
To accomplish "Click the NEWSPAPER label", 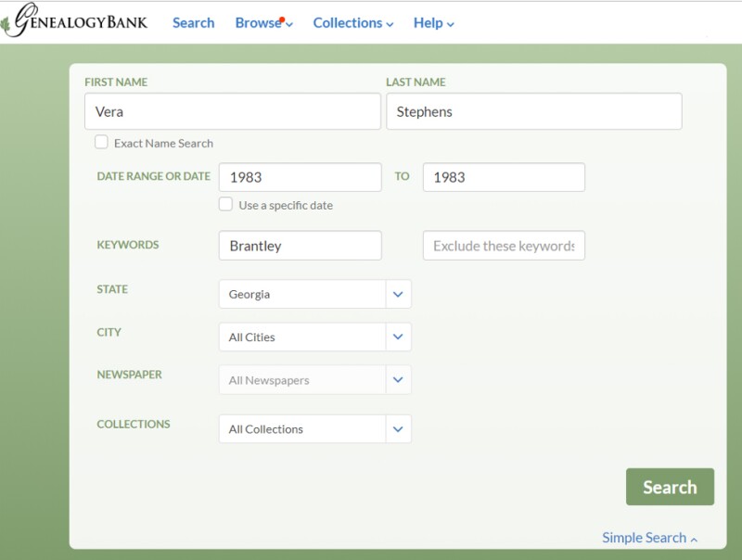I will [x=129, y=375].
